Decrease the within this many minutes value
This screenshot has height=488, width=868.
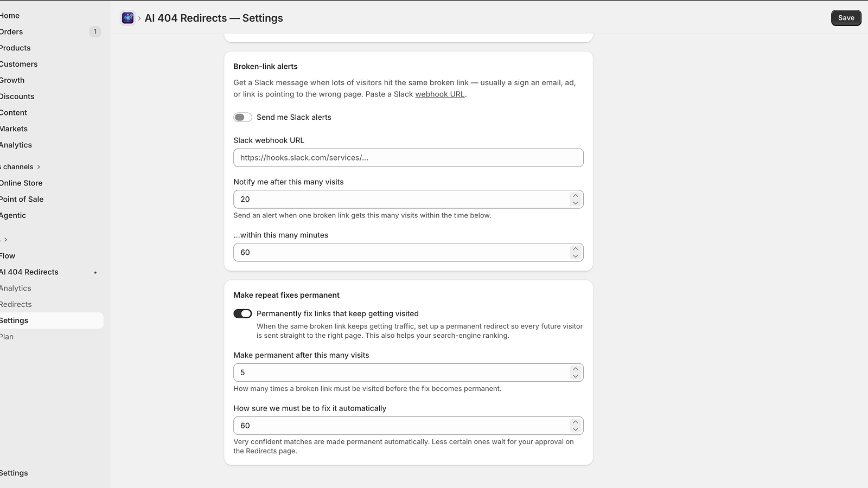[575, 256]
